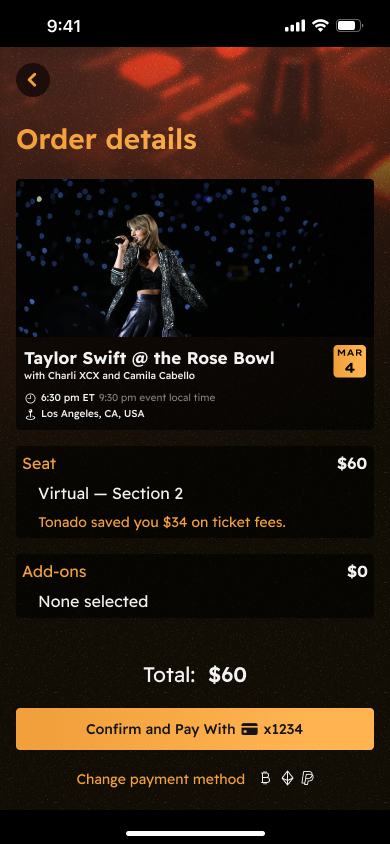Tap the credit card icon on pay button
390x844 pixels.
[249, 730]
